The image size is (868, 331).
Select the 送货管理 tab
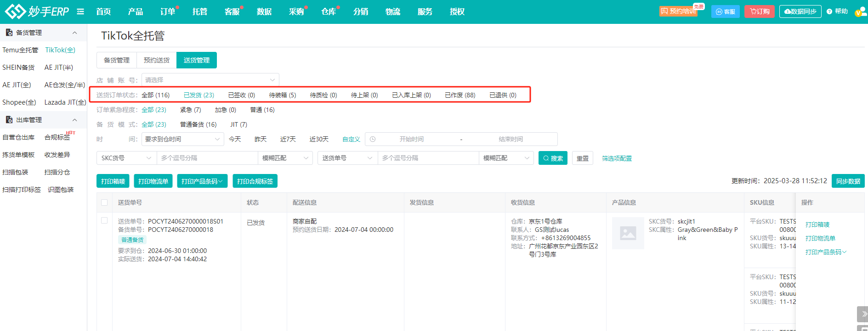pyautogui.click(x=197, y=60)
